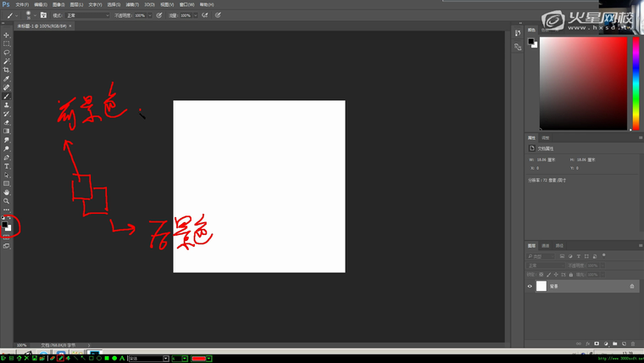
Task: Toggle pressure for opacity button
Action: coord(159,15)
